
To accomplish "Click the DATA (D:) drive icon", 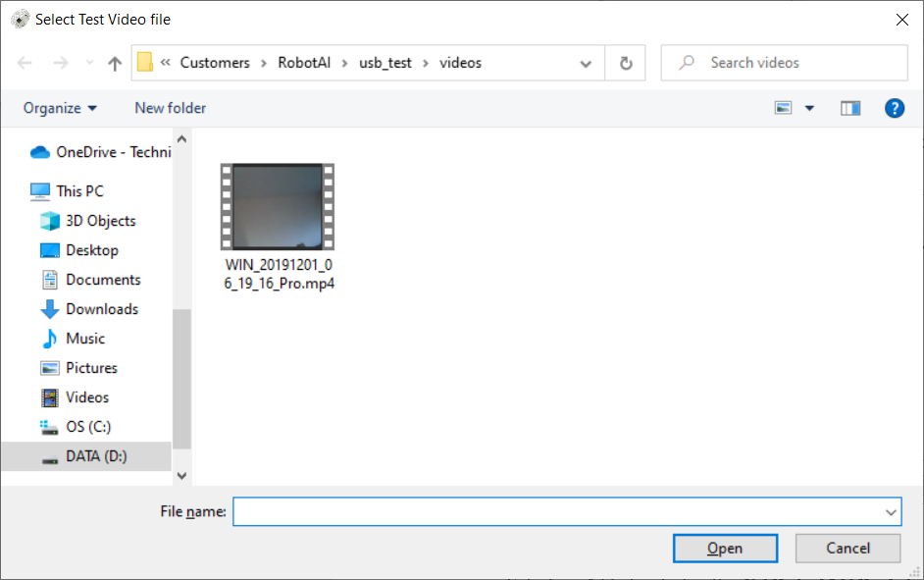I will (x=49, y=460).
